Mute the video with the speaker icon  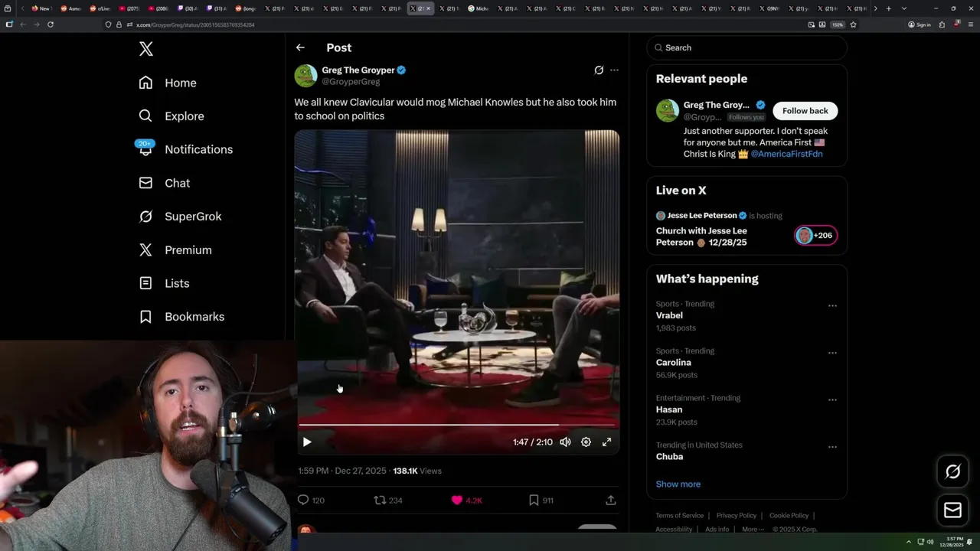(565, 442)
